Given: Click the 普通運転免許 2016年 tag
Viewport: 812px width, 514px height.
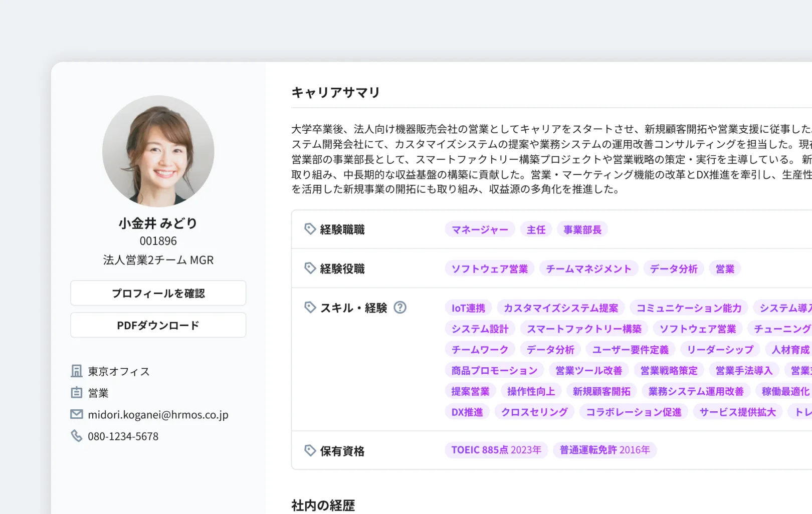Looking at the screenshot, I should 604,450.
